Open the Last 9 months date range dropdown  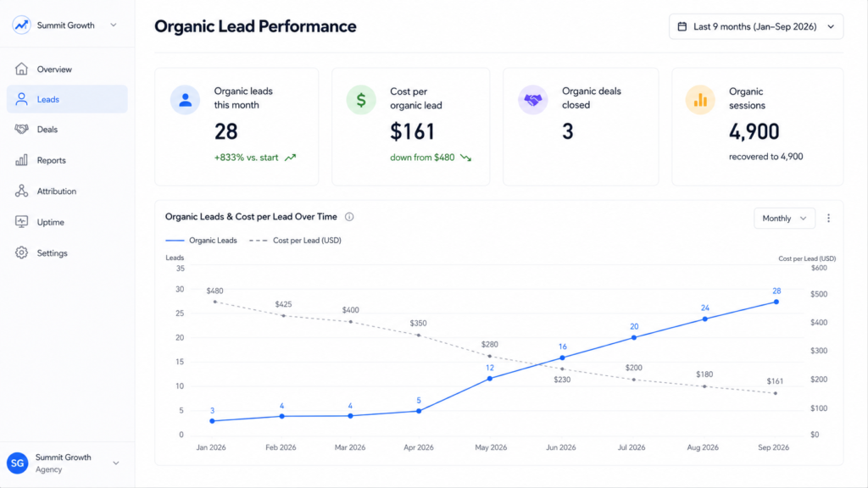(756, 26)
